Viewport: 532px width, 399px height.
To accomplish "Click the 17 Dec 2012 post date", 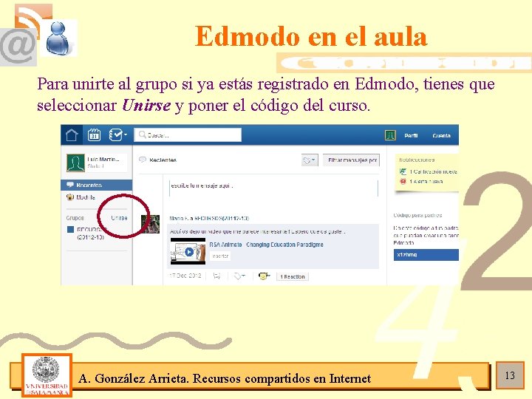I will coord(185,276).
